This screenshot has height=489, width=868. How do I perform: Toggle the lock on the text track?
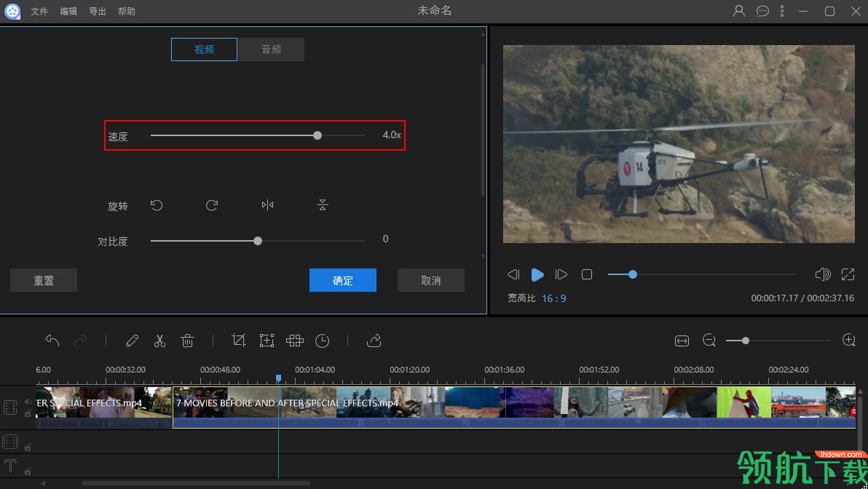(x=28, y=472)
